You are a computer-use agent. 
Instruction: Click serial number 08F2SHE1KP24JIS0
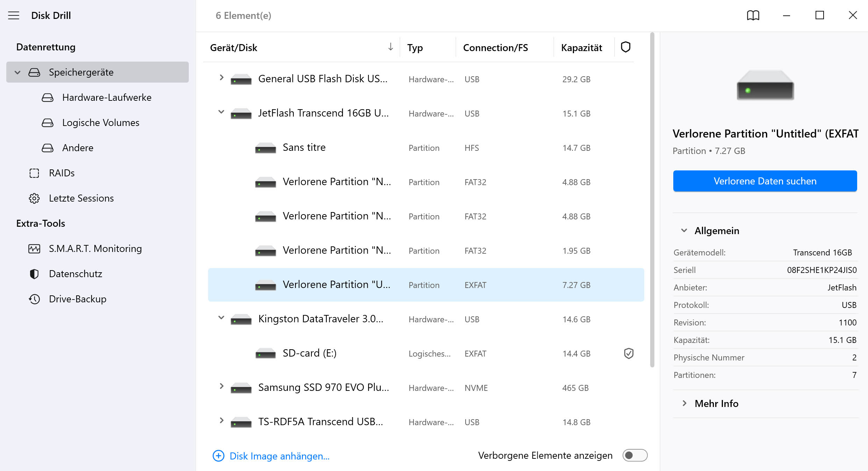coord(822,270)
